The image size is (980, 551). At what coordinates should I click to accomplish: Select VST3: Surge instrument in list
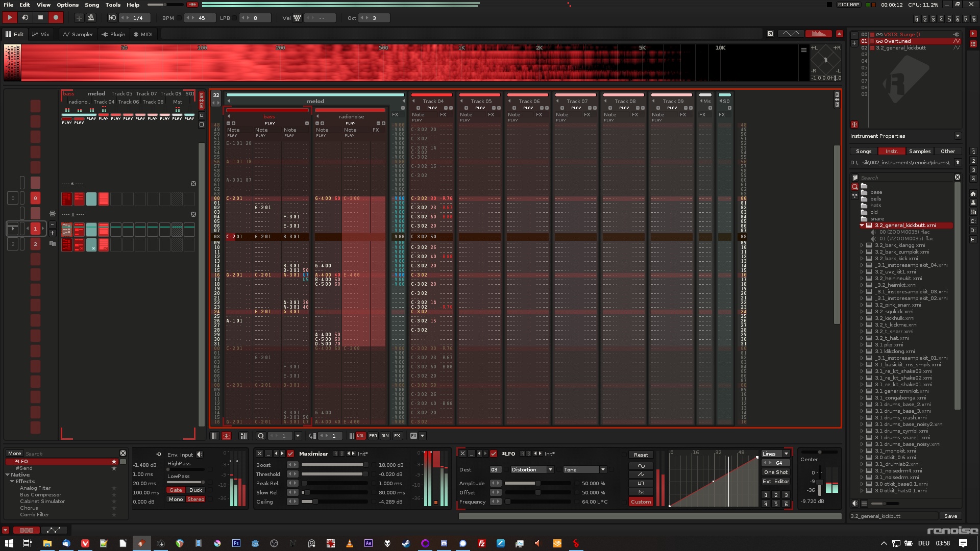coord(911,35)
